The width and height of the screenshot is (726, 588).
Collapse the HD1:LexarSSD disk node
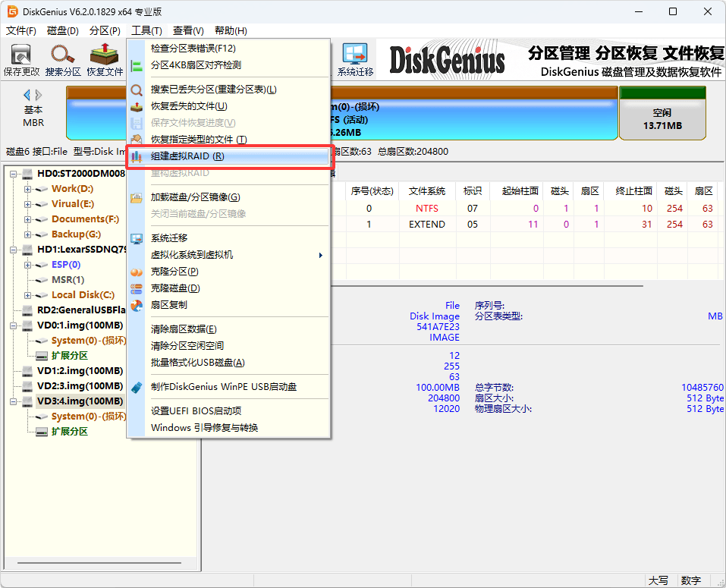14,250
